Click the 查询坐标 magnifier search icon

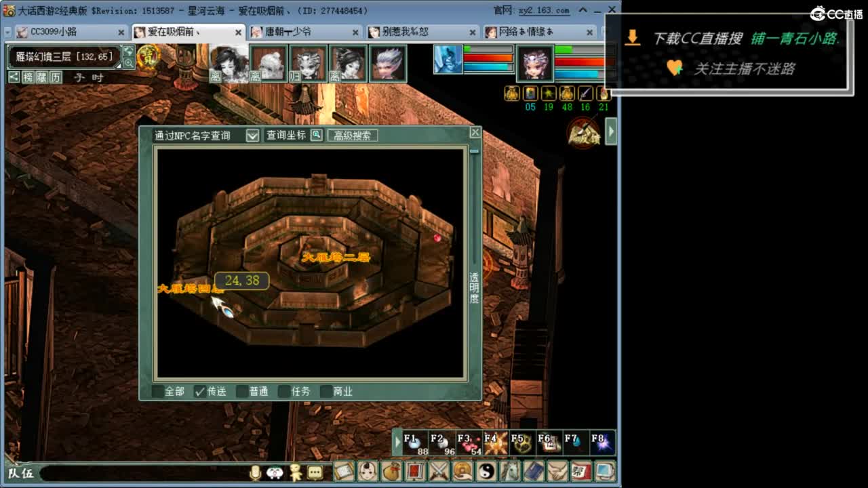click(316, 135)
